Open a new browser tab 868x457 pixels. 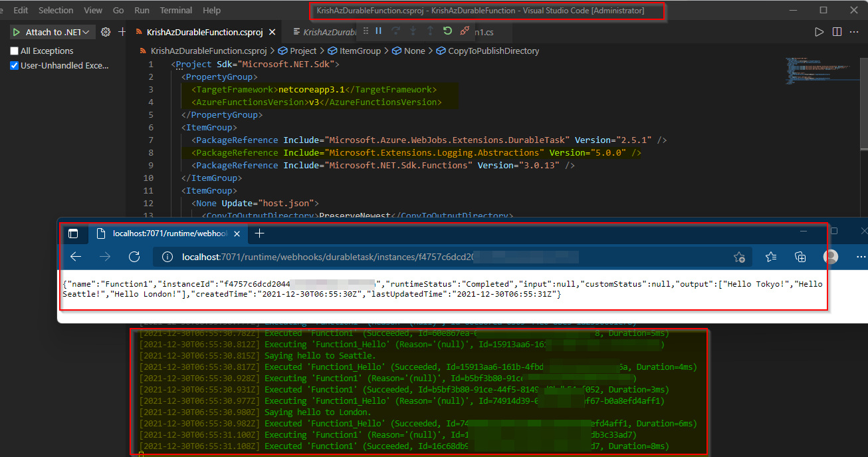260,233
